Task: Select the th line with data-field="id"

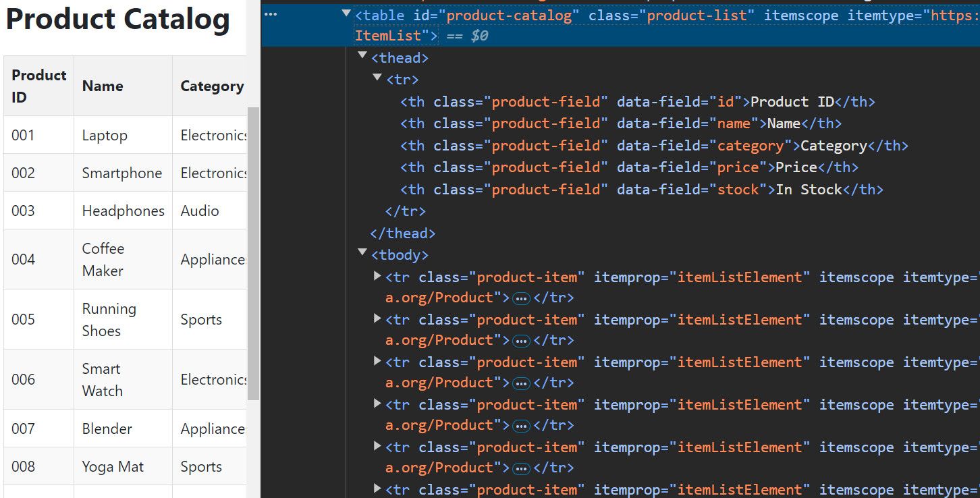Action: (637, 102)
